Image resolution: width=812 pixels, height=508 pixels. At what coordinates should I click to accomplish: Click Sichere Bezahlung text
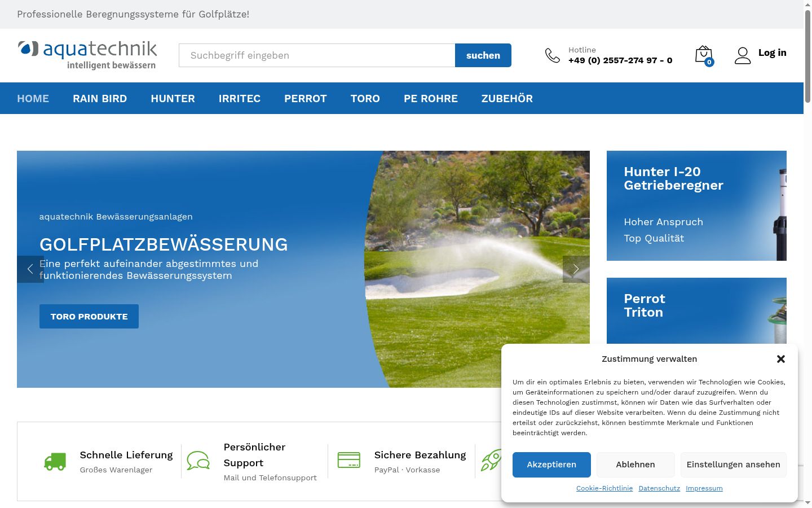[x=420, y=455]
